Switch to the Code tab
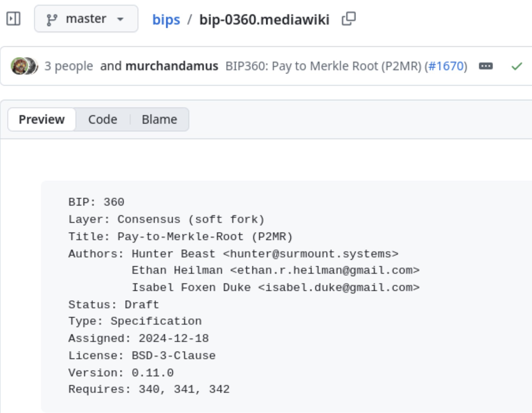532x413 pixels. coord(103,119)
